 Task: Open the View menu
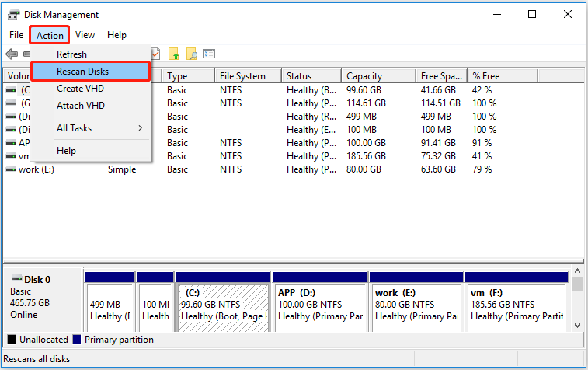[85, 35]
